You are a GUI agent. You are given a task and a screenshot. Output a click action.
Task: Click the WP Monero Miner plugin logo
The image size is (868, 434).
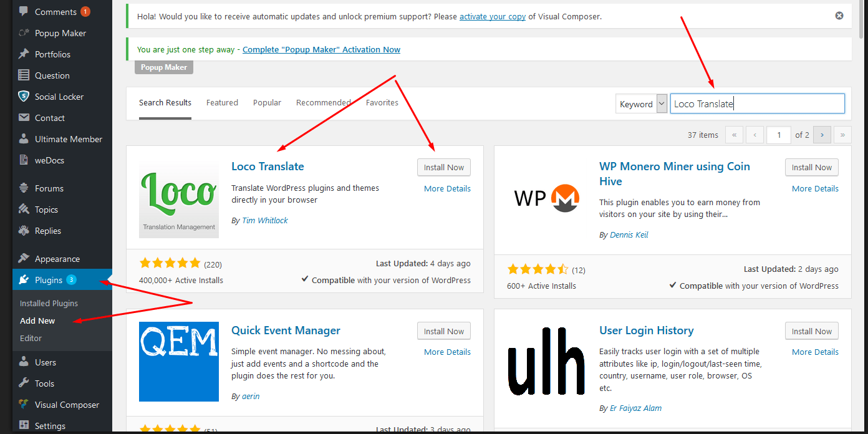[547, 198]
